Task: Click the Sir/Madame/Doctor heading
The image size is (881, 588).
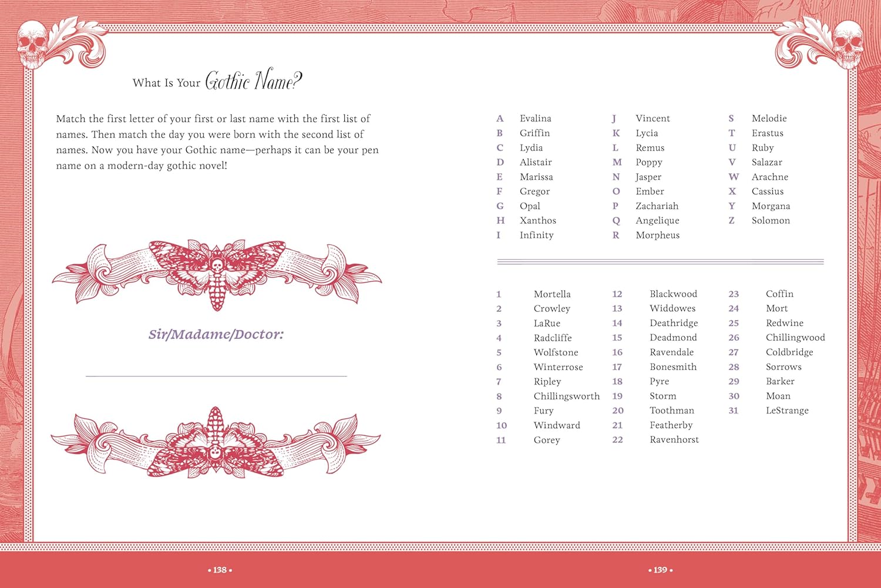Action: pyautogui.click(x=216, y=335)
